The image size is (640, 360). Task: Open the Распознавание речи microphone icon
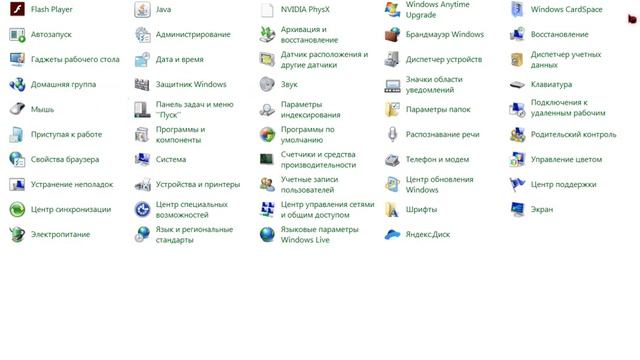click(392, 134)
